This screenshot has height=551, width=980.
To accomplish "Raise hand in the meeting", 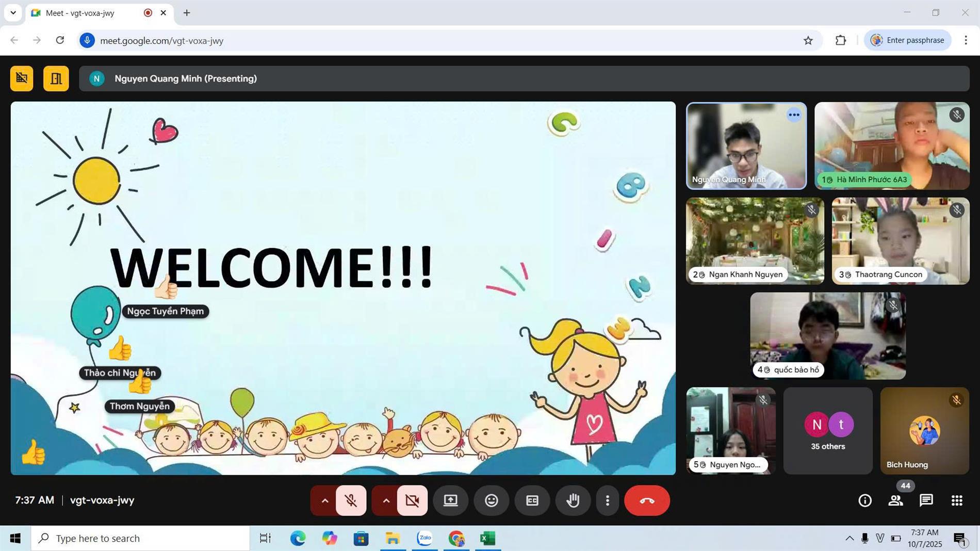I will (573, 500).
